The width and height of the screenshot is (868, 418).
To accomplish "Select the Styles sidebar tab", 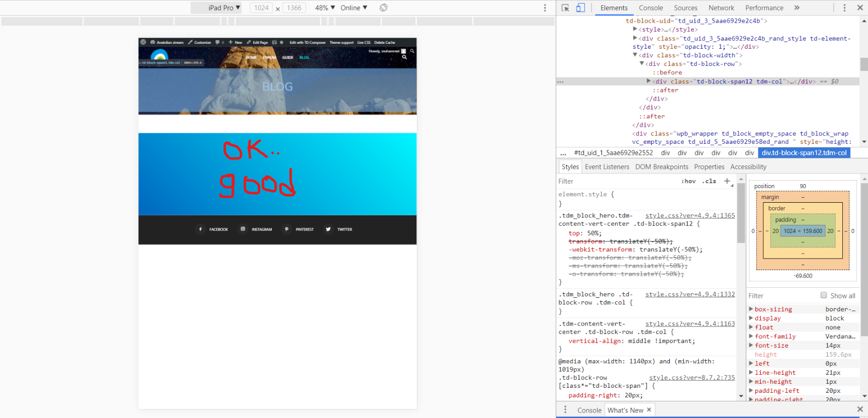I will [570, 167].
